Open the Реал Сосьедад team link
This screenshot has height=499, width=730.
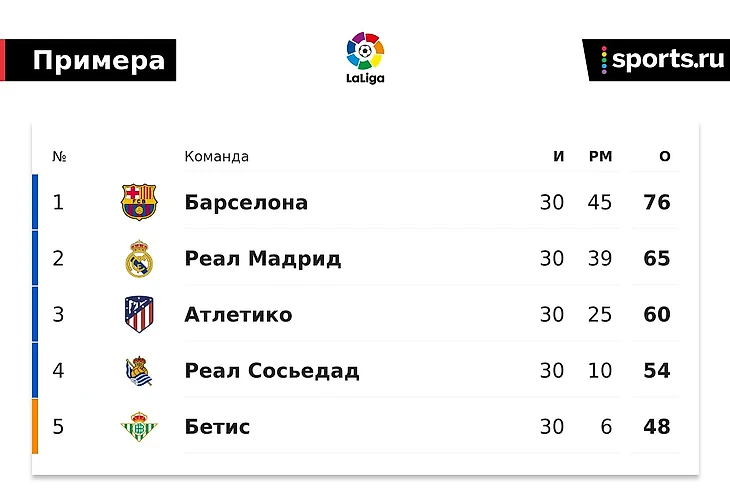click(271, 371)
